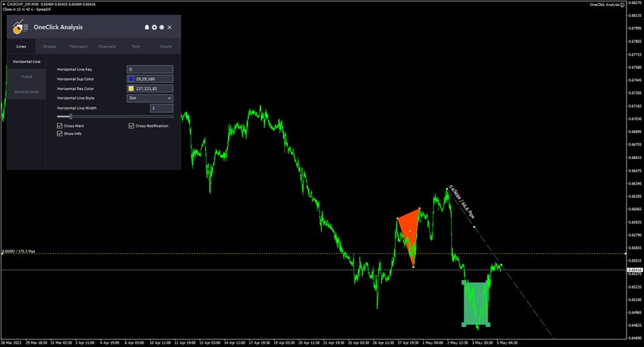This screenshot has height=347, width=644.
Task: Click the small icon at top-right of chart
Action: pos(623,5)
